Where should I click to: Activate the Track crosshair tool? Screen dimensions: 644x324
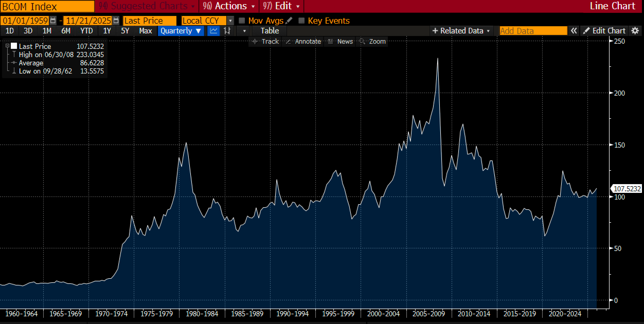[266, 41]
